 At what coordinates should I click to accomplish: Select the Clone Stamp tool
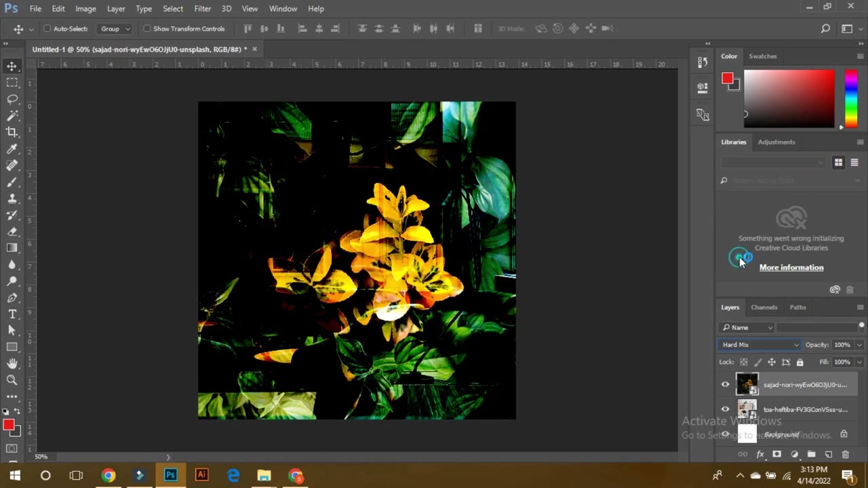(x=12, y=199)
